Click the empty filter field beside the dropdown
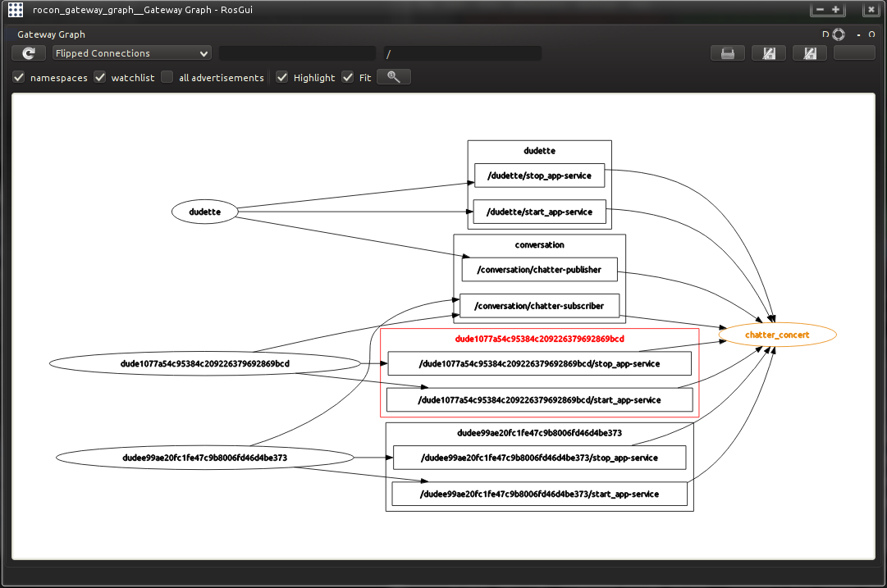This screenshot has width=887, height=588. coord(297,53)
